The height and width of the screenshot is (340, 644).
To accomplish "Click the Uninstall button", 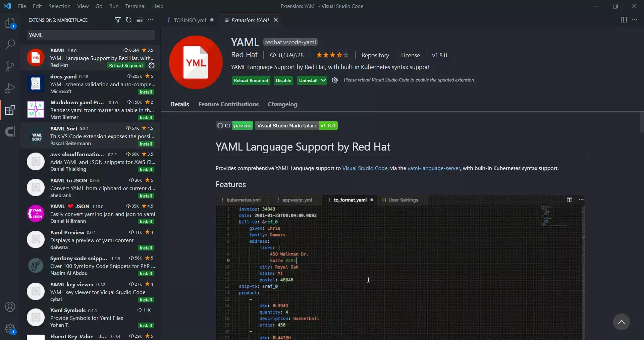I will 308,80.
